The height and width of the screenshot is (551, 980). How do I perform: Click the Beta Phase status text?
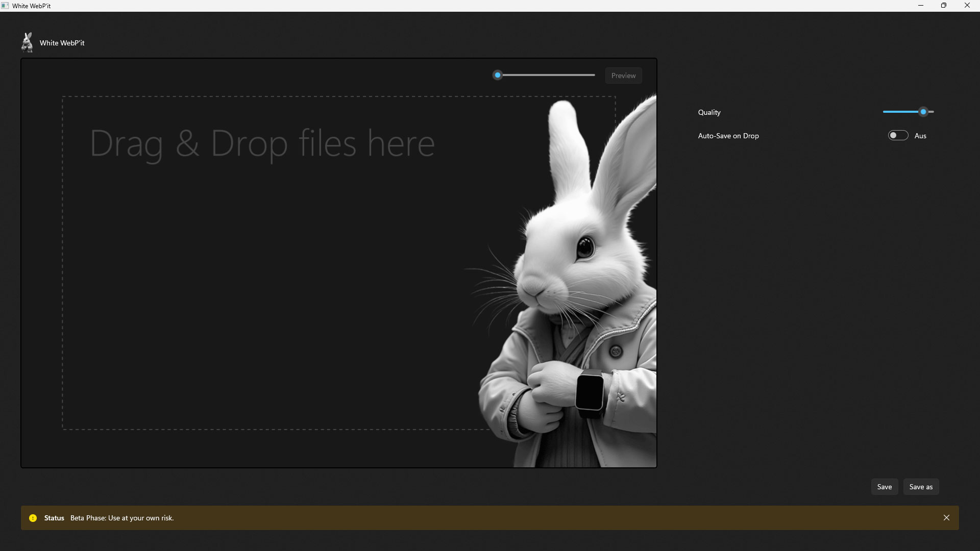click(122, 517)
